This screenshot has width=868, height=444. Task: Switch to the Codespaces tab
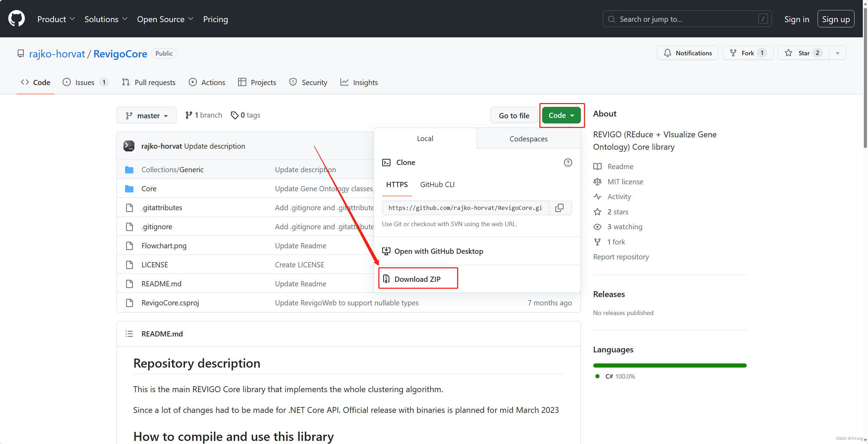coord(528,139)
